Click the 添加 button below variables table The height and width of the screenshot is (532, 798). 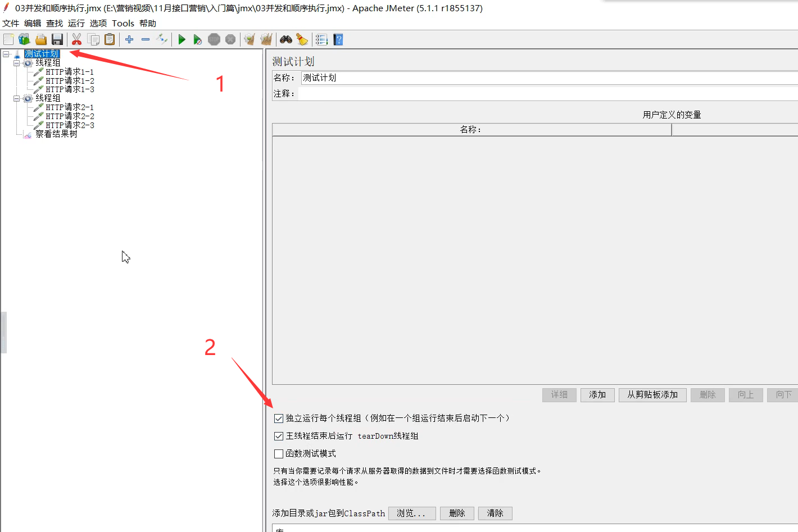click(597, 395)
